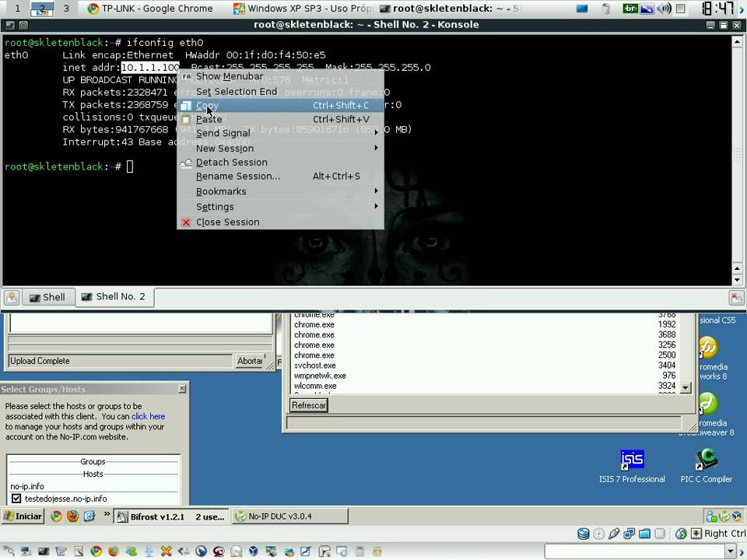
Task: Select Detach Session menu entry
Action: (280, 163)
